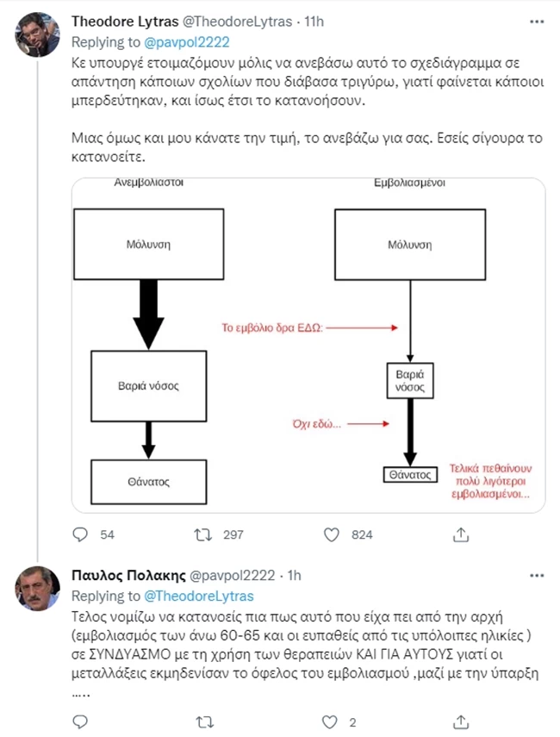Image resolution: width=560 pixels, height=737 pixels.
Task: Open the 54 replies count
Action: [x=107, y=534]
